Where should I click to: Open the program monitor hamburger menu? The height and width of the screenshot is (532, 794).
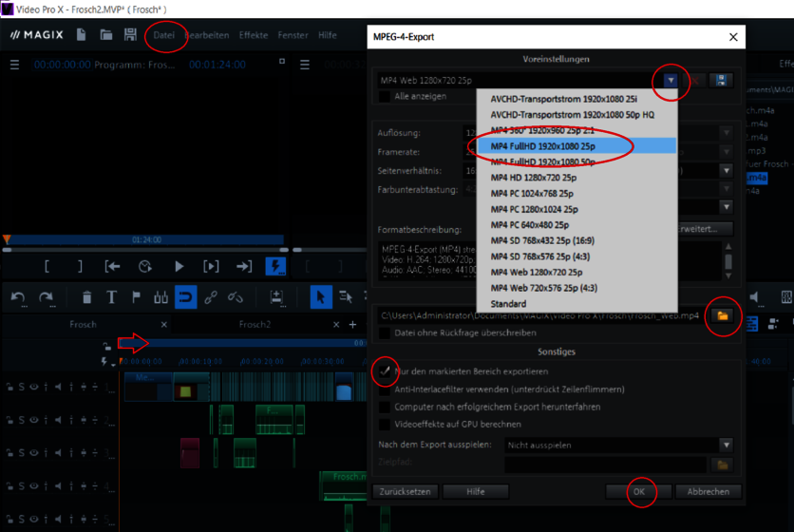click(14, 65)
